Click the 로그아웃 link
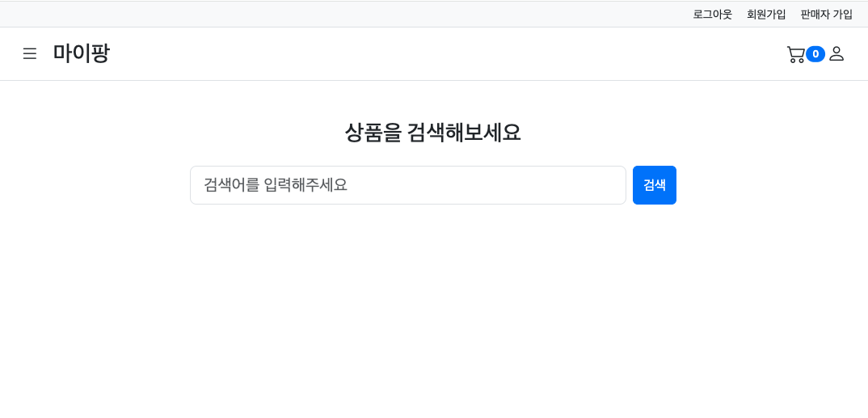868x418 pixels. point(712,14)
